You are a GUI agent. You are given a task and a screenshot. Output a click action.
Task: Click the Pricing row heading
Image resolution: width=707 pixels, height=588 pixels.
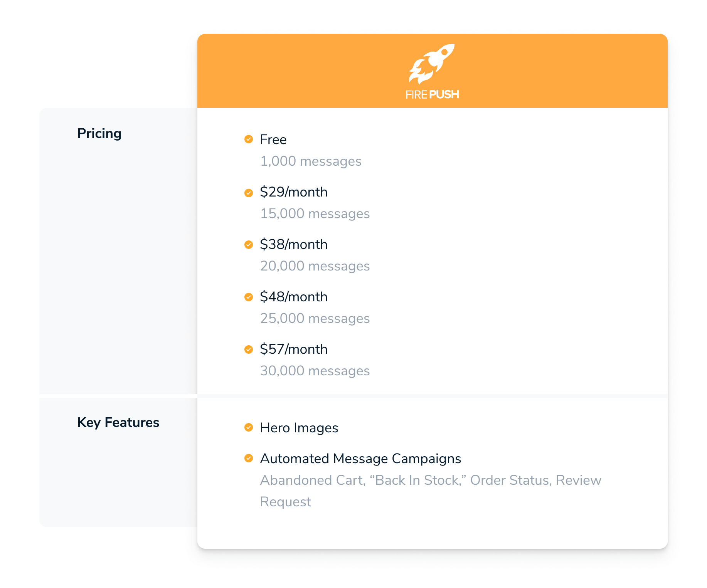point(99,134)
